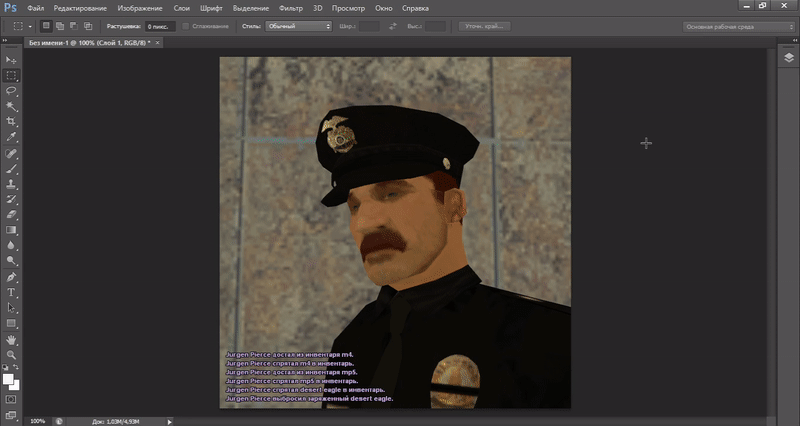The height and width of the screenshot is (426, 800).
Task: Open the Редактирование menu
Action: pyautogui.click(x=80, y=8)
